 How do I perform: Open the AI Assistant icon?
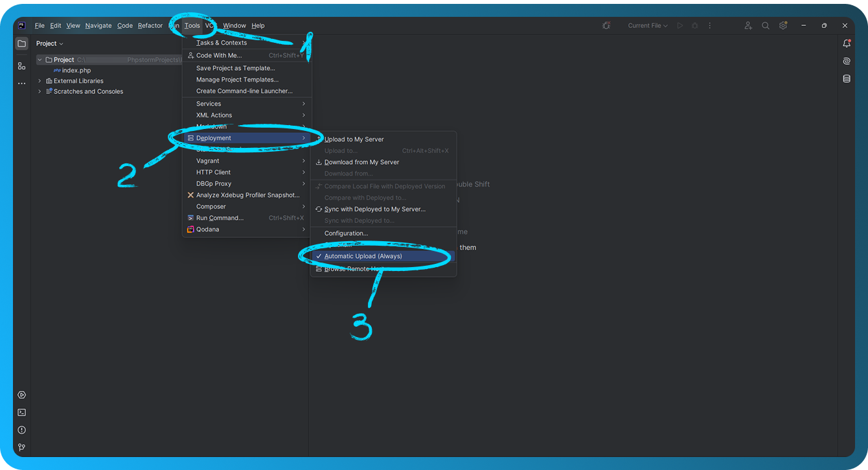(847, 61)
